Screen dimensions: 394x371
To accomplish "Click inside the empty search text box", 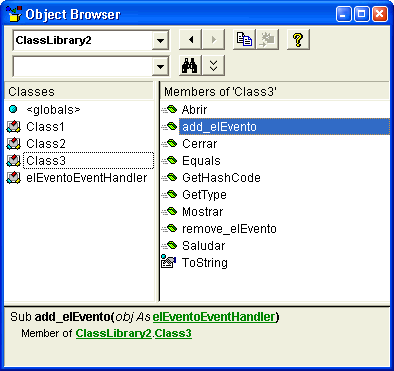I will [x=83, y=66].
